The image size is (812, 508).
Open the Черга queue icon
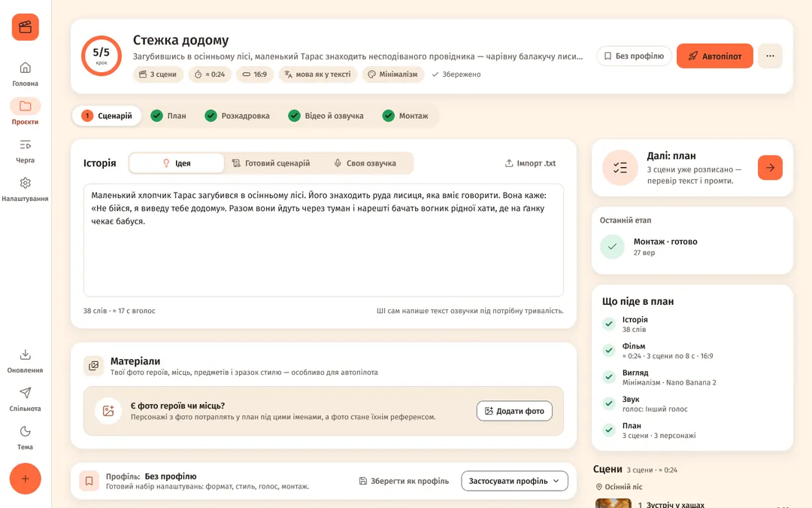click(x=25, y=144)
